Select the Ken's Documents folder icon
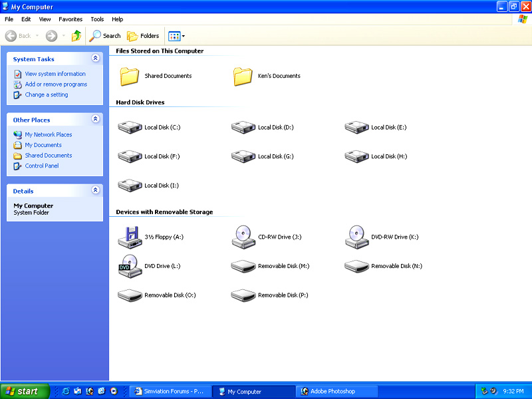Image resolution: width=532 pixels, height=399 pixels. click(x=243, y=76)
